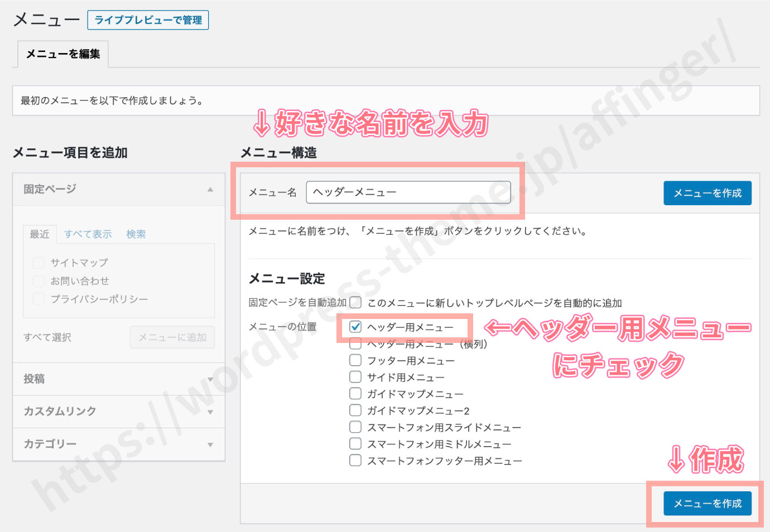This screenshot has width=770, height=532.
Task: Expand the 投稿 panel
Action: click(x=119, y=379)
